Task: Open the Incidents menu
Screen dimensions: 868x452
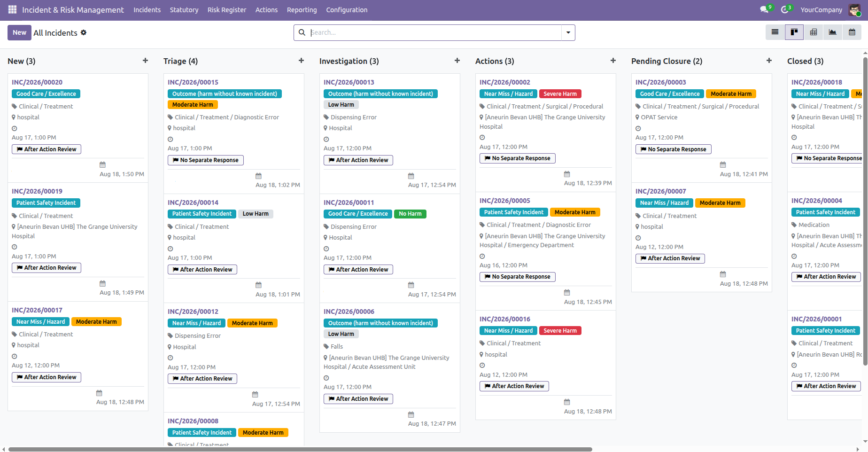Action: tap(147, 10)
